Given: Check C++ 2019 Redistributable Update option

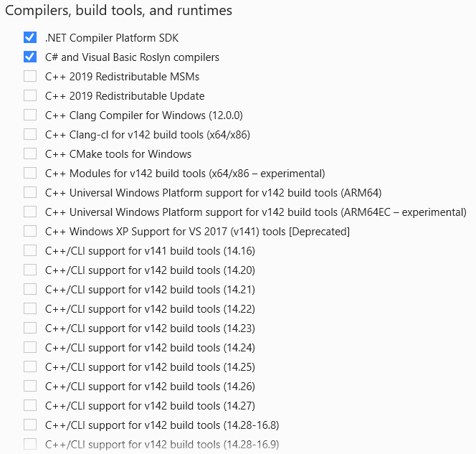Looking at the screenshot, I should pyautogui.click(x=30, y=95).
